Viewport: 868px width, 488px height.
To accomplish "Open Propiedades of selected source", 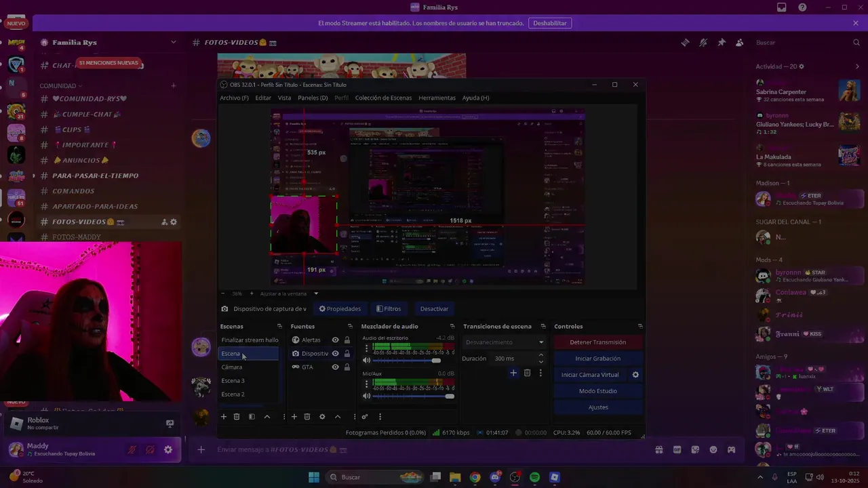I will click(x=340, y=308).
